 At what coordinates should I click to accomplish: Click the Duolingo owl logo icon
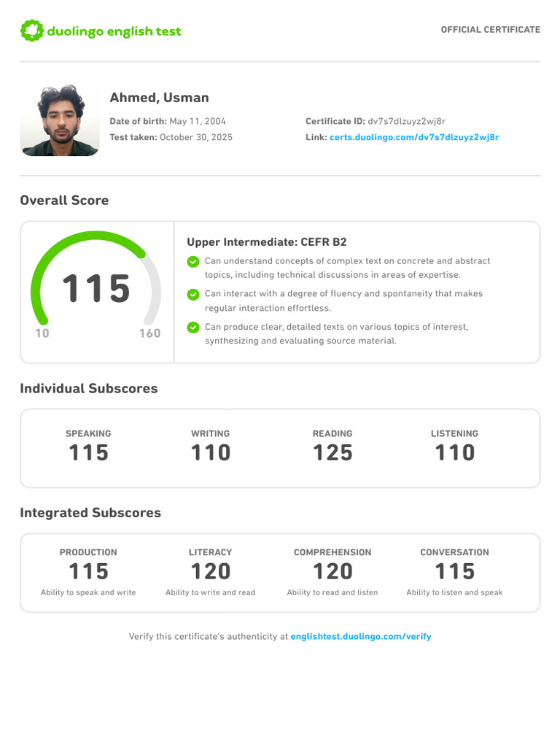tap(31, 31)
